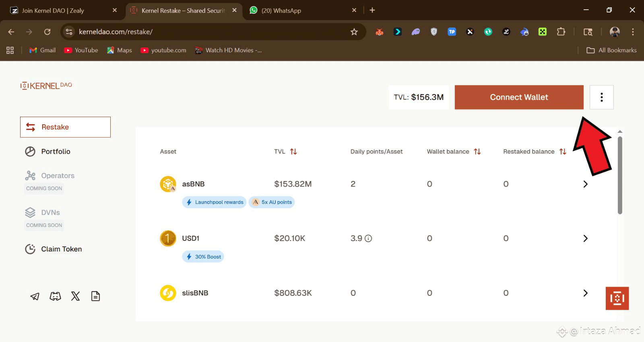Image resolution: width=644 pixels, height=342 pixels.
Task: Open the three-dot menu beside Connect Wallet
Action: click(x=602, y=97)
